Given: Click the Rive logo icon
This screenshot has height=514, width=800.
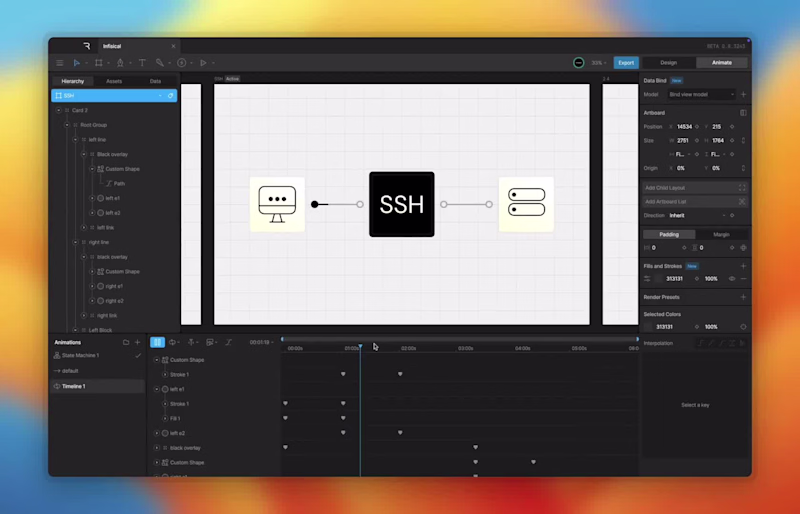Looking at the screenshot, I should pos(87,46).
